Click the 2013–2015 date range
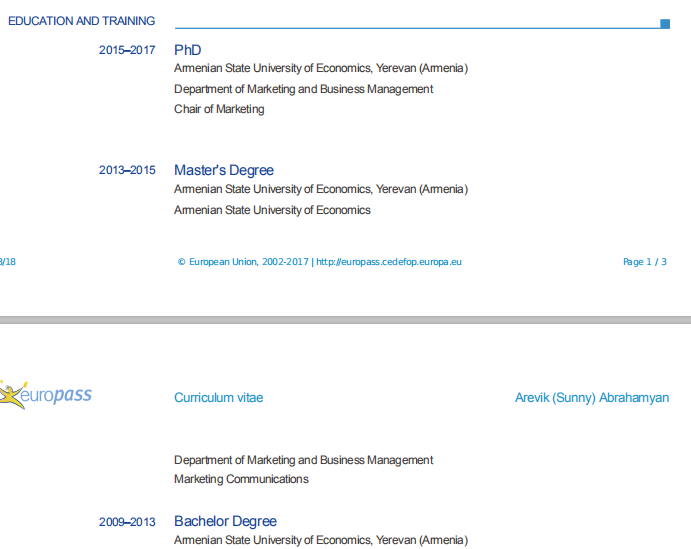Image resolution: width=691 pixels, height=549 pixels. click(x=127, y=170)
